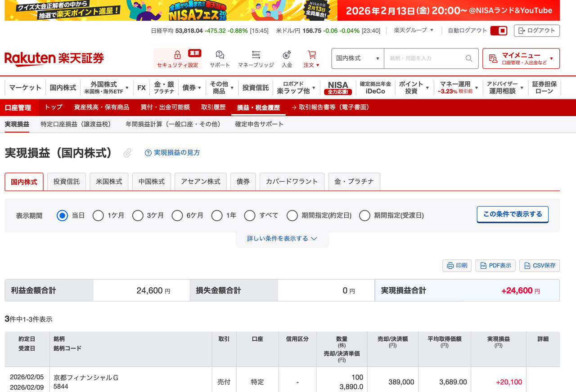
Task: Open the 国内株式 search category dropdown
Action: tap(358, 58)
